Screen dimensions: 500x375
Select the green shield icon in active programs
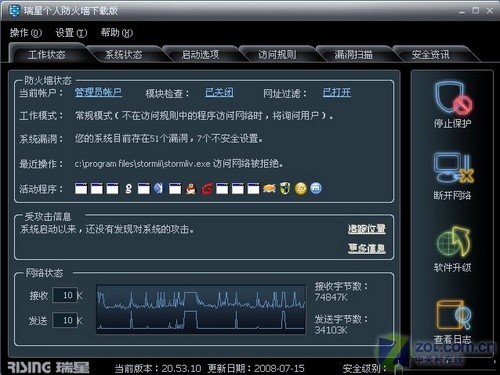tap(285, 189)
